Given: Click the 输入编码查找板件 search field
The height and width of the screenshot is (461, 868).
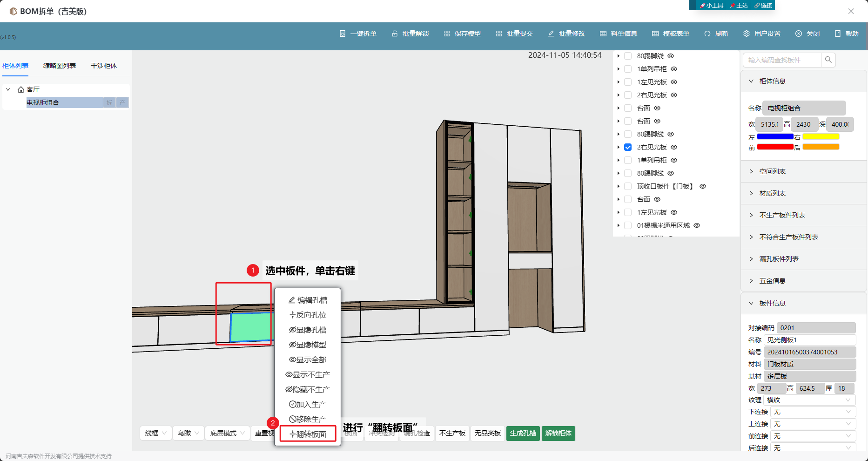Looking at the screenshot, I should (782, 60).
